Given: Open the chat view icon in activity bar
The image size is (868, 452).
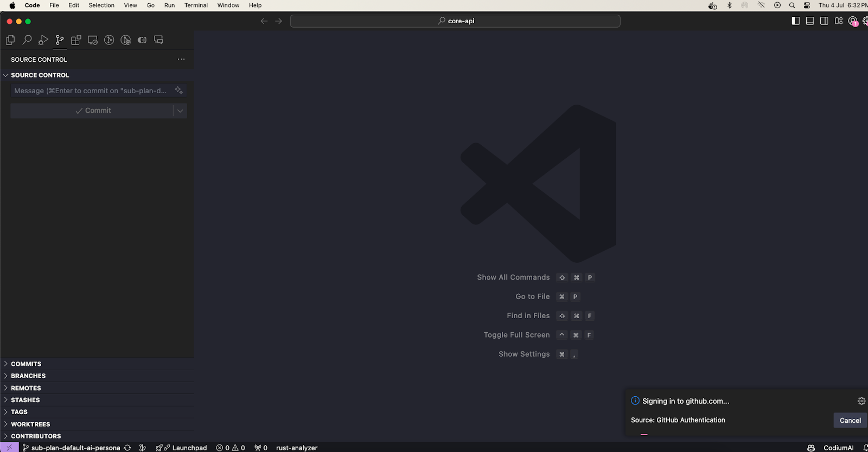Looking at the screenshot, I should [158, 40].
